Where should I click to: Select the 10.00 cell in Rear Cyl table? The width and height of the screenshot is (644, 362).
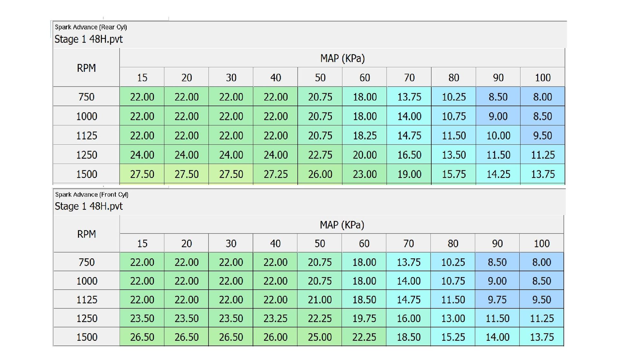[498, 136]
